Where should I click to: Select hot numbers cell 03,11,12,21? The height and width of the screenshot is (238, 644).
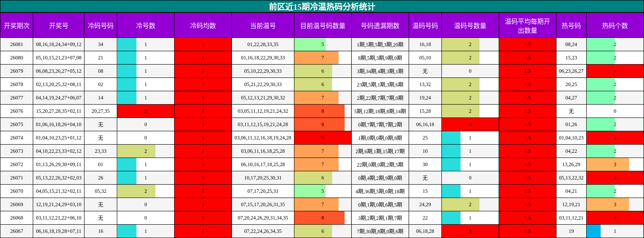571,218
